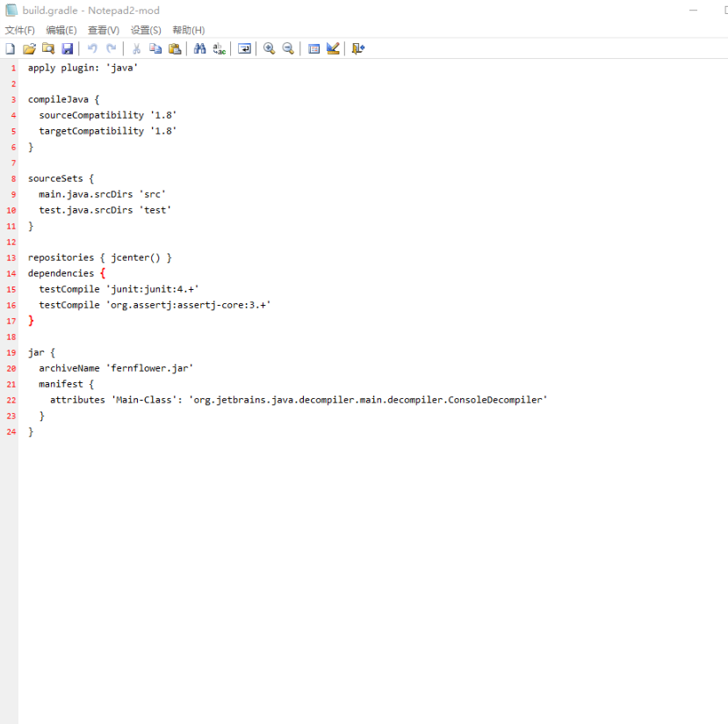The height and width of the screenshot is (724, 728).
Task: Paste from clipboard via the toolbar
Action: pyautogui.click(x=175, y=48)
